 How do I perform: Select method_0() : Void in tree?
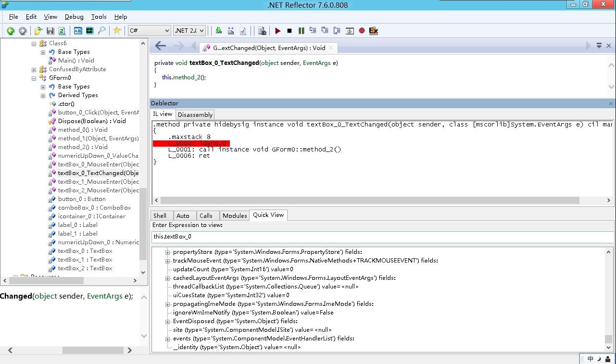pyautogui.click(x=83, y=130)
